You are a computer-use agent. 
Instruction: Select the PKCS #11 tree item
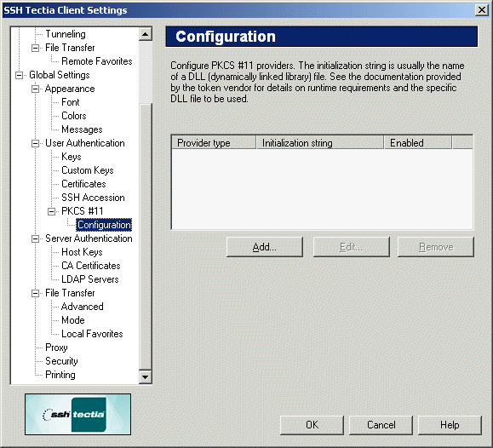pos(83,211)
